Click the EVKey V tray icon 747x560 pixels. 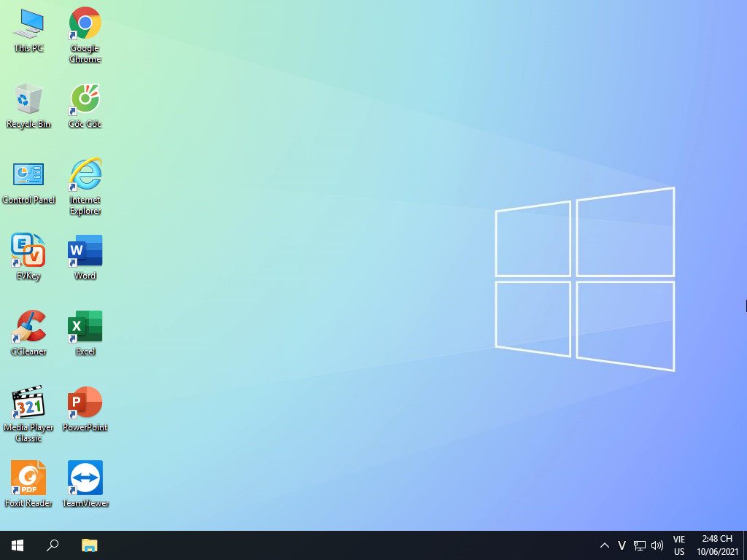(622, 545)
